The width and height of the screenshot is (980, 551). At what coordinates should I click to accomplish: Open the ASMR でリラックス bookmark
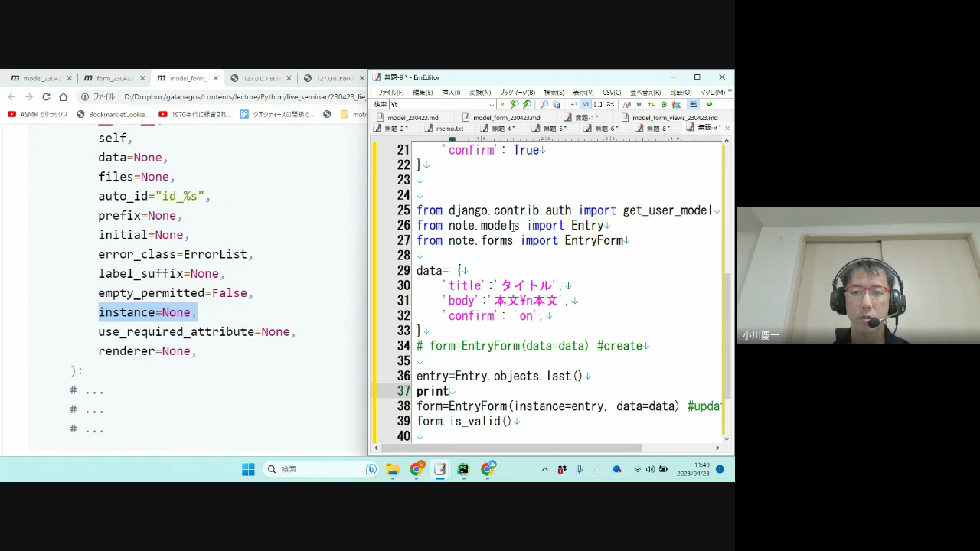pos(38,114)
